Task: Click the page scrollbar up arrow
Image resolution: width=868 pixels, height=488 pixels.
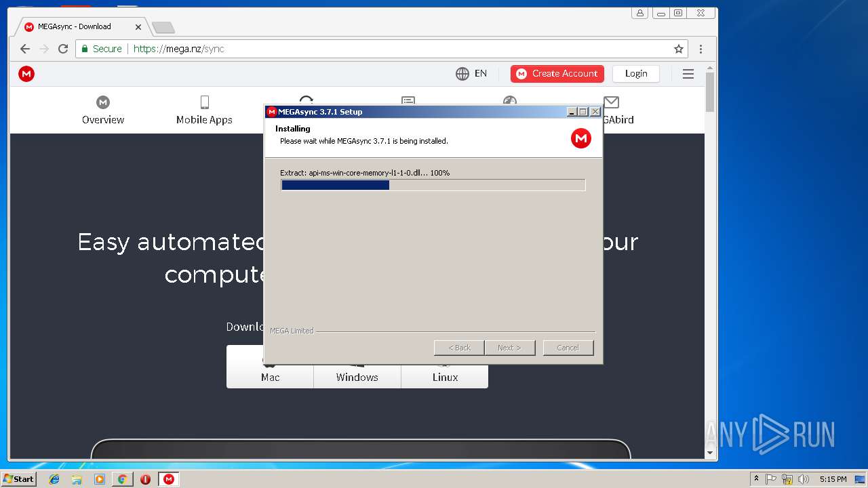Action: tap(710, 68)
